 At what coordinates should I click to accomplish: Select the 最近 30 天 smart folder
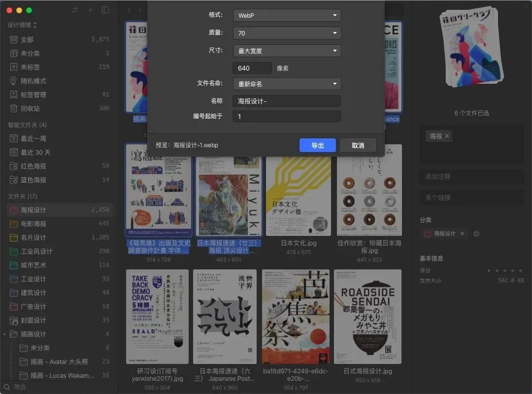pyautogui.click(x=60, y=152)
